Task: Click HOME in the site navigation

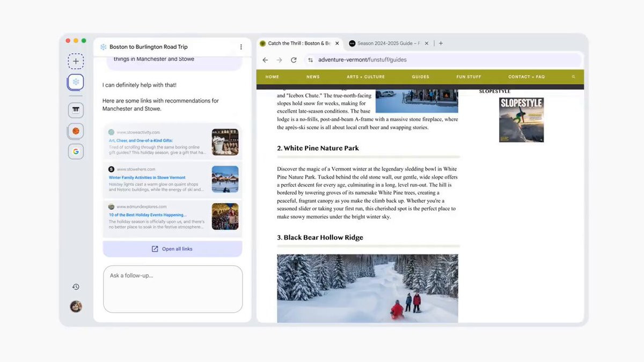Action: 272,77
